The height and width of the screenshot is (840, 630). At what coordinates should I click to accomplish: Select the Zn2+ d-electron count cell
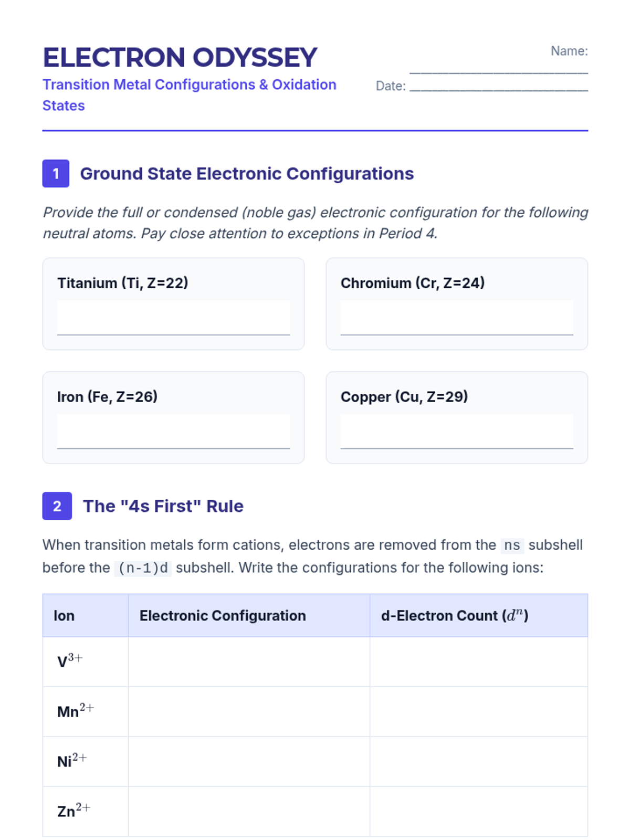pos(478,811)
